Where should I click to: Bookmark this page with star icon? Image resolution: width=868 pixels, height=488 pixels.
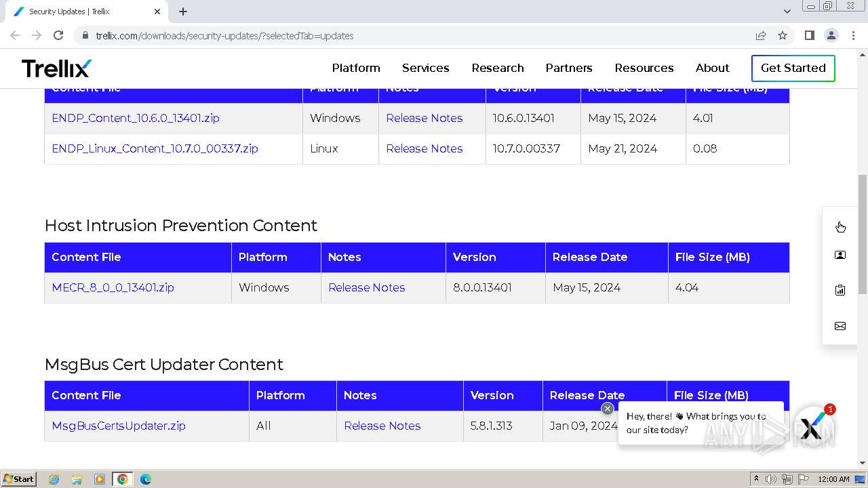tap(783, 35)
